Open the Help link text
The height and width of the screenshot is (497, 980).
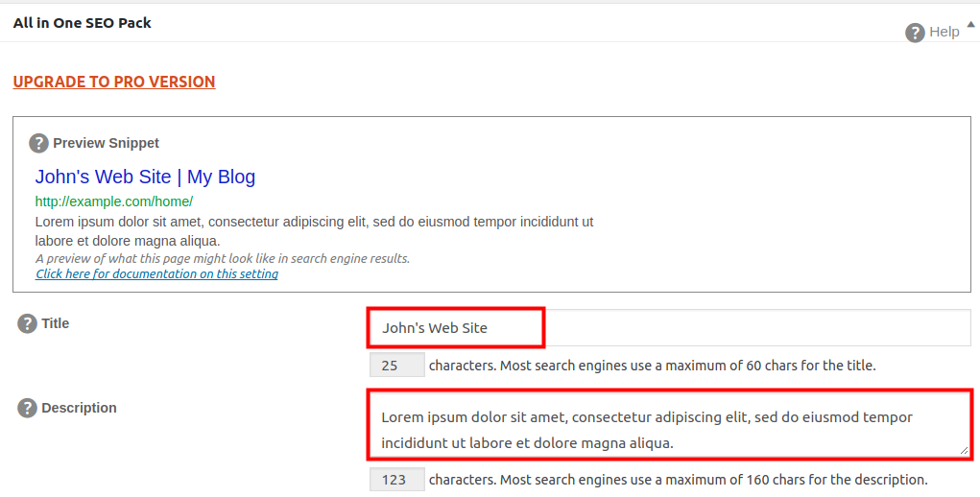(944, 32)
